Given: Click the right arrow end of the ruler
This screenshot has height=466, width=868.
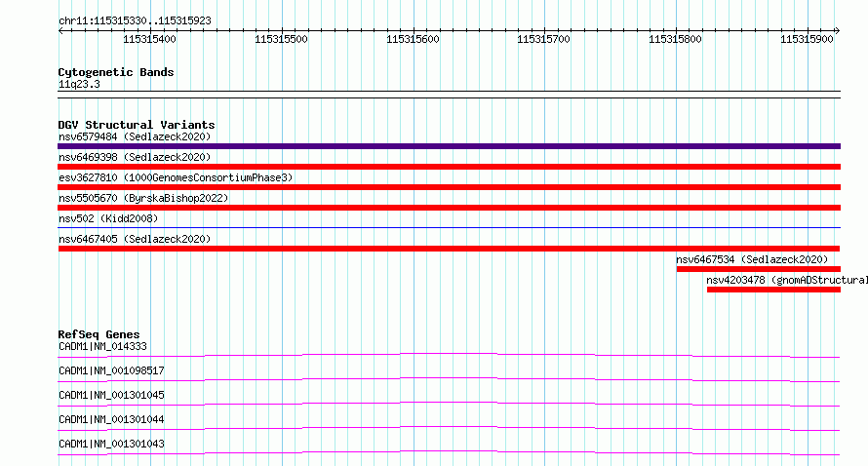Looking at the screenshot, I should click(x=838, y=31).
